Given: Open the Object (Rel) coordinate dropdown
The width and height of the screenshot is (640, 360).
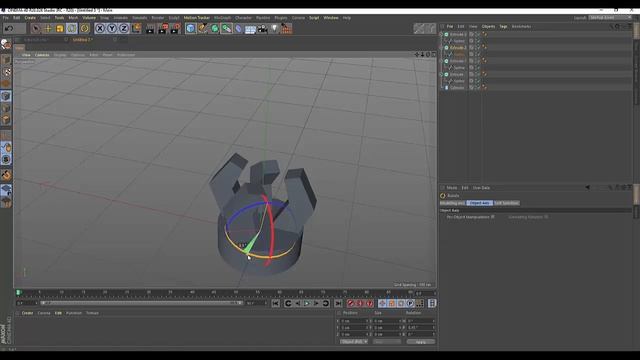Looking at the screenshot, I should pyautogui.click(x=354, y=342).
